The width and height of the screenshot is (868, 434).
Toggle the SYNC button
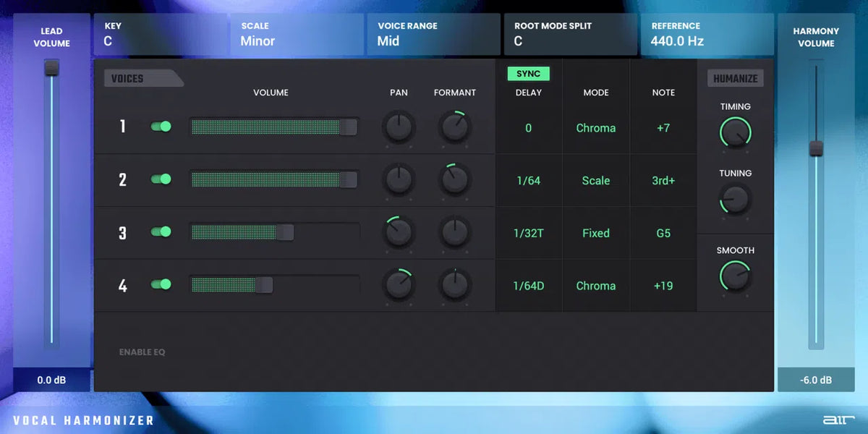click(x=528, y=73)
